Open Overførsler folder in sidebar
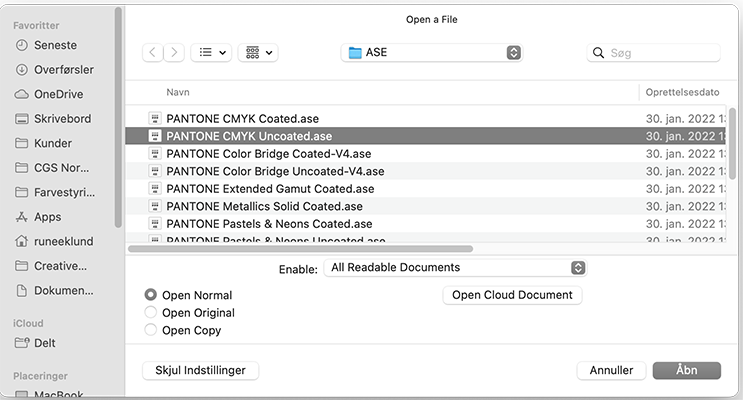Screen dimensions: 743x400 (x=54, y=70)
